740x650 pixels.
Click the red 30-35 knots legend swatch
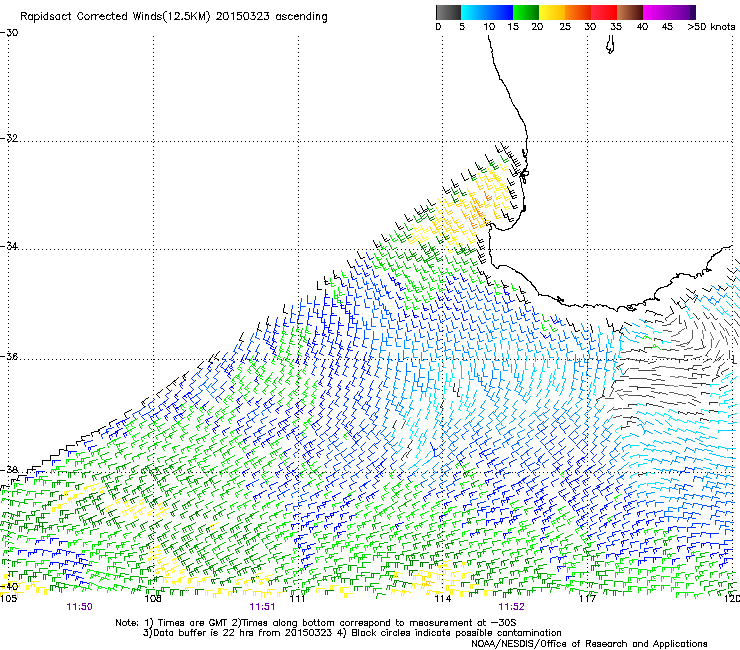[x=604, y=12]
